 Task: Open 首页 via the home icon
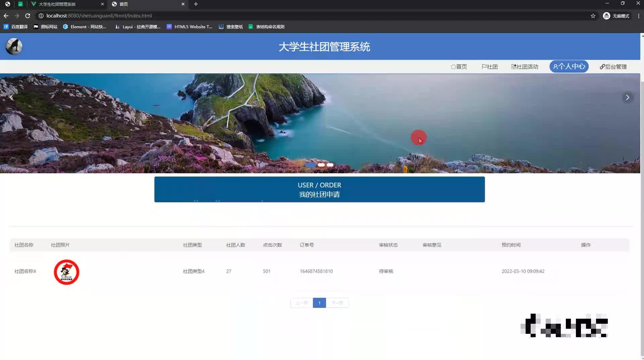coord(453,66)
